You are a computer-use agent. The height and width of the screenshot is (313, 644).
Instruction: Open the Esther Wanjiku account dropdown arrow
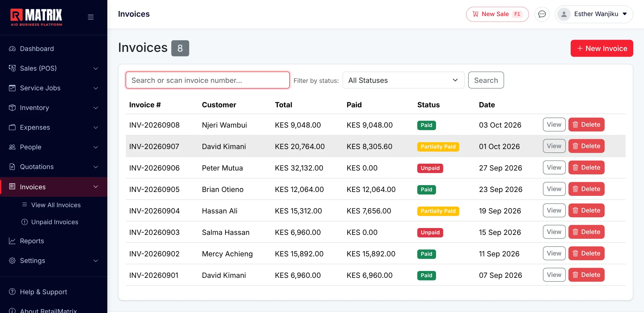(625, 14)
